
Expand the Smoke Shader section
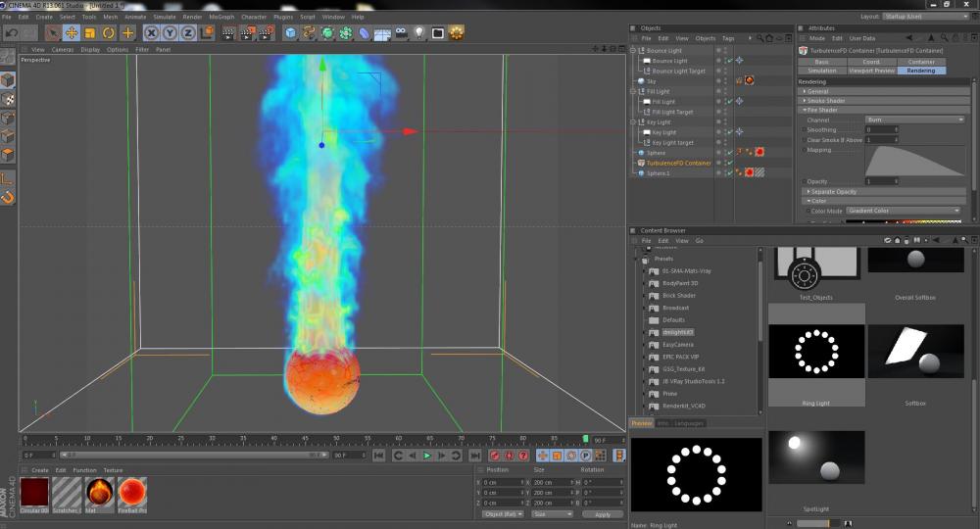coord(885,101)
